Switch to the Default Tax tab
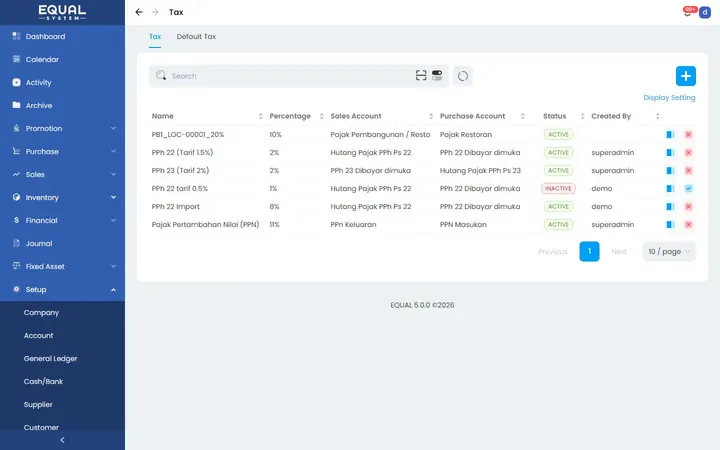 click(x=196, y=37)
